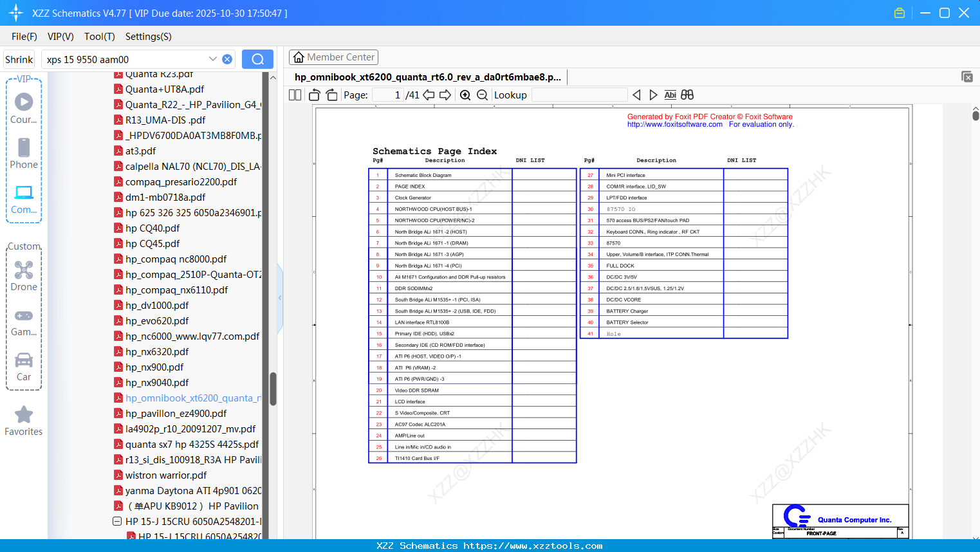Open the Member Center
Image resolution: width=980 pixels, height=552 pixels.
coord(333,57)
